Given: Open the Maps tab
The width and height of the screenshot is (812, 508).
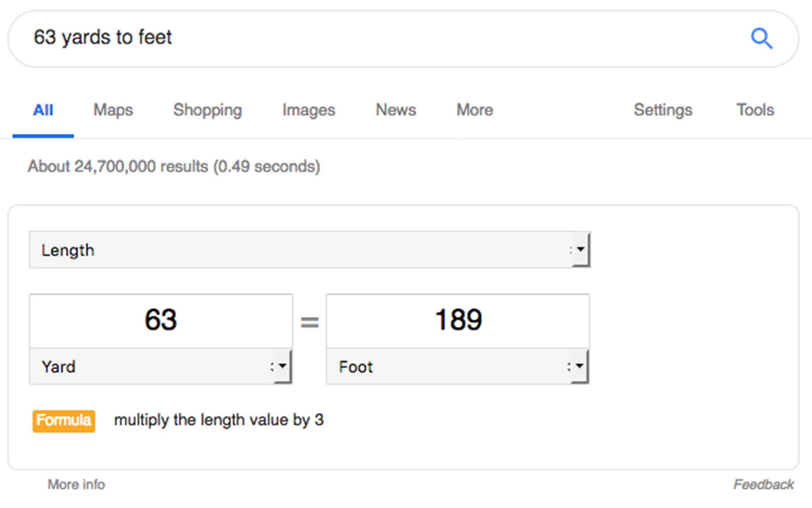Looking at the screenshot, I should pos(113,110).
